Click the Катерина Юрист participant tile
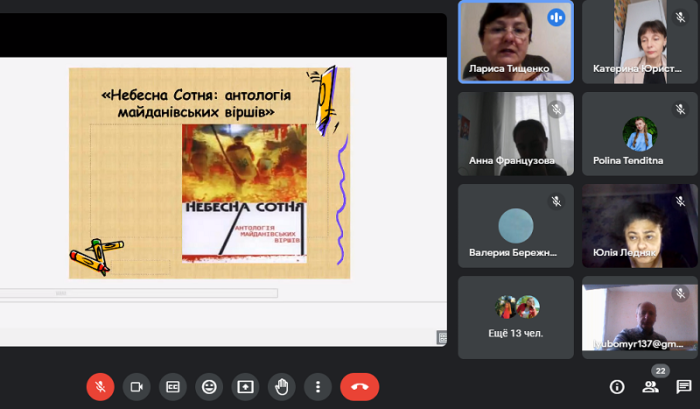700x409 pixels. pyautogui.click(x=640, y=41)
